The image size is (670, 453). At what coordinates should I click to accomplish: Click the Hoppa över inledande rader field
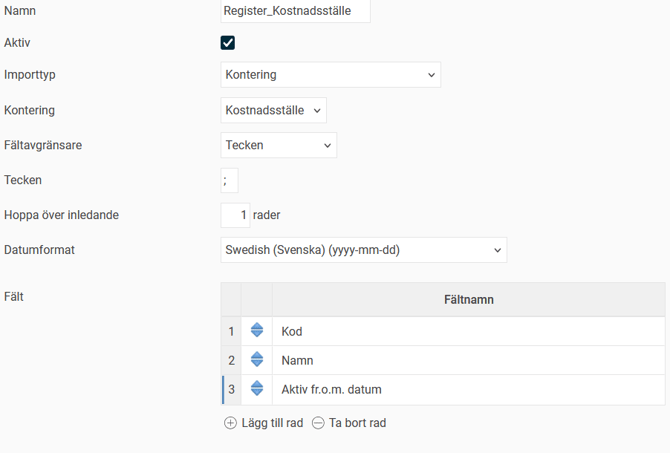[x=235, y=215]
